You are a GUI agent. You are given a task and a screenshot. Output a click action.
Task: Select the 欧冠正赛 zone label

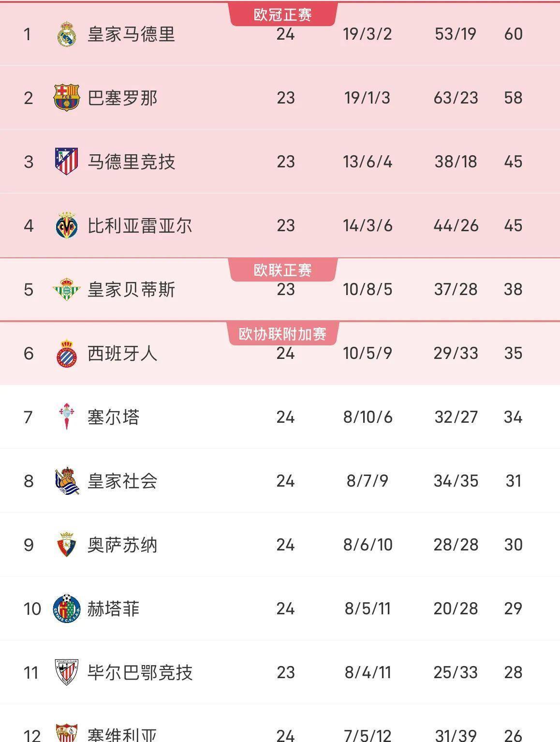point(282,15)
